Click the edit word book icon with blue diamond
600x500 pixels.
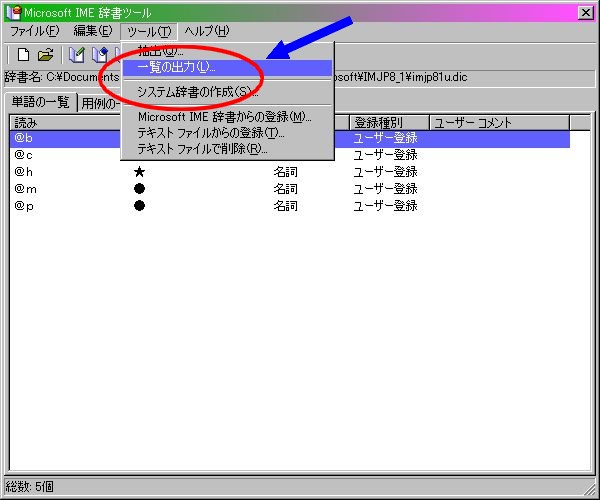point(100,55)
